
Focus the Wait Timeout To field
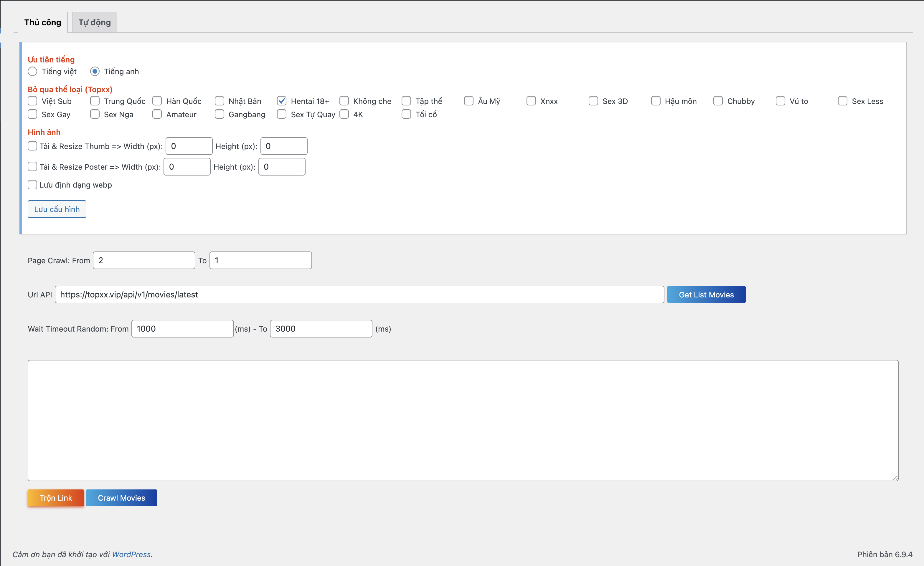pyautogui.click(x=321, y=328)
